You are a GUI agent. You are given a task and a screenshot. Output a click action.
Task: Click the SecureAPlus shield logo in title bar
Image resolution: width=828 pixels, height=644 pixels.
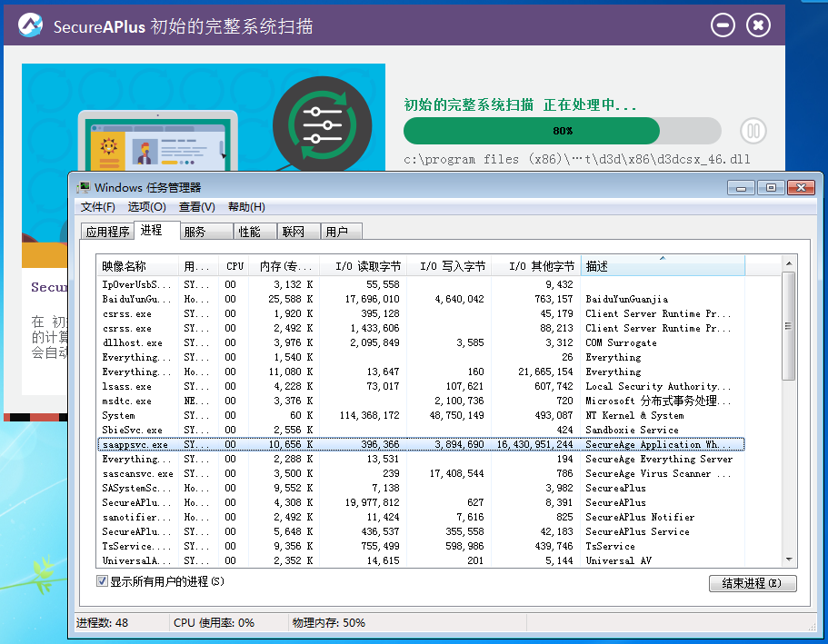click(30, 25)
